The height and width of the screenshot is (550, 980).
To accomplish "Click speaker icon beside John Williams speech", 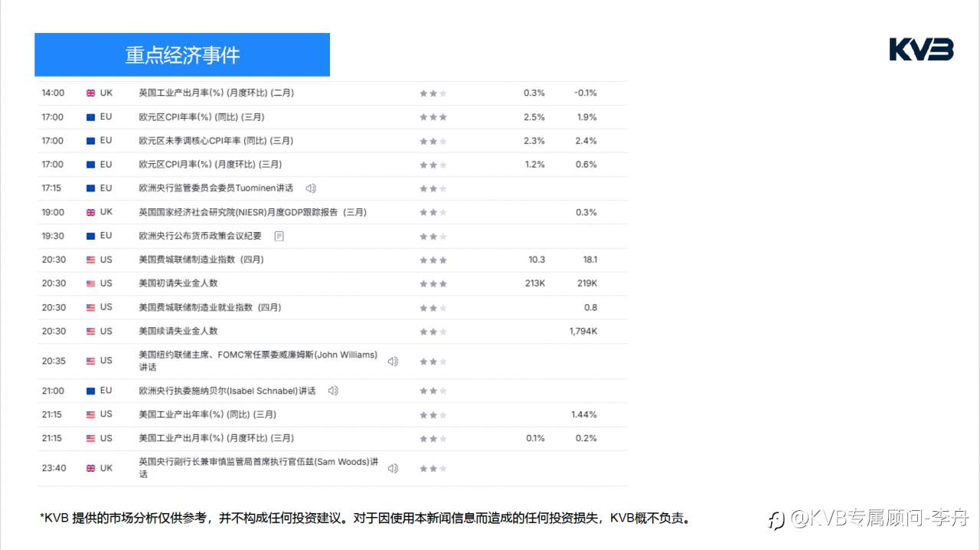I will coord(393,360).
